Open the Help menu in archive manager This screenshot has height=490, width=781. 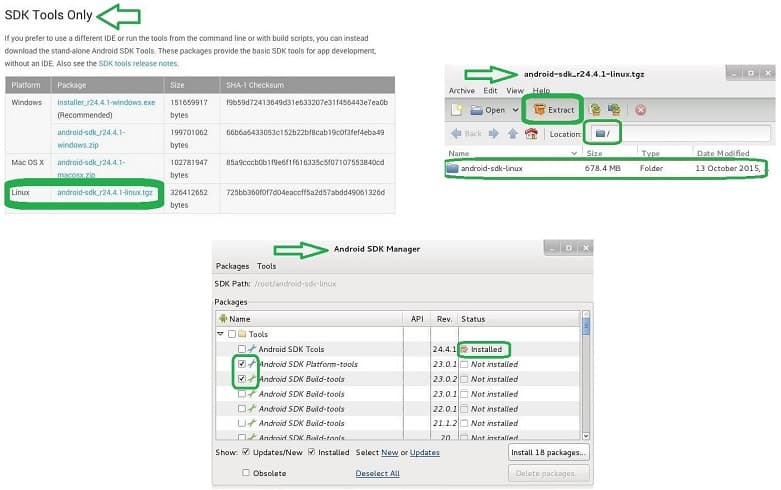click(541, 91)
